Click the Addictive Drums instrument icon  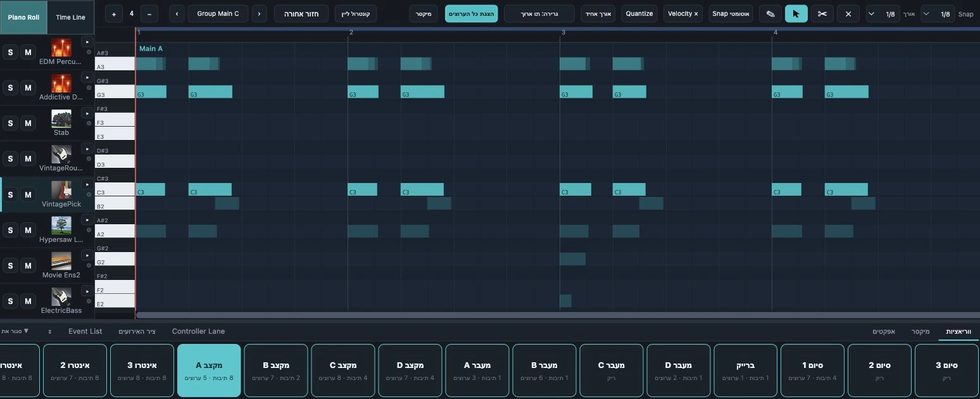pyautogui.click(x=61, y=84)
